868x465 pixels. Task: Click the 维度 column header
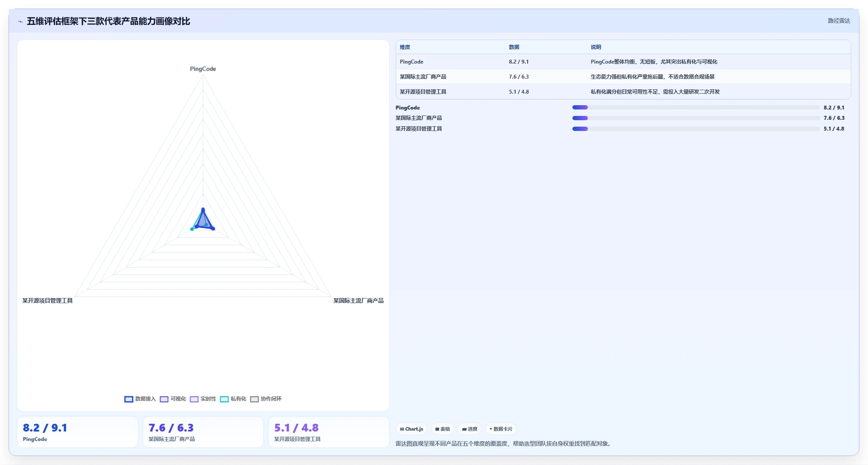(x=405, y=47)
